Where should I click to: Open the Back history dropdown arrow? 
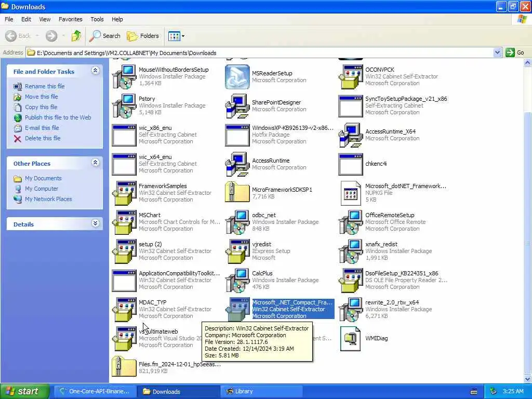tap(37, 36)
